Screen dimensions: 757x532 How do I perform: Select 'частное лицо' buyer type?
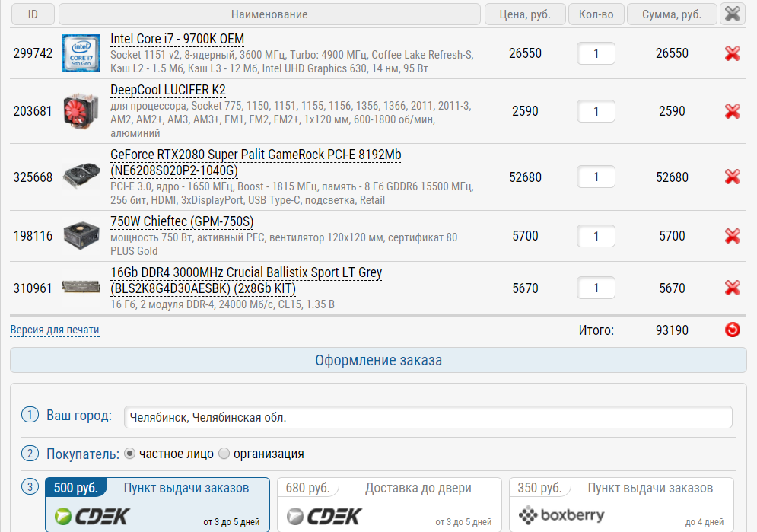129,454
